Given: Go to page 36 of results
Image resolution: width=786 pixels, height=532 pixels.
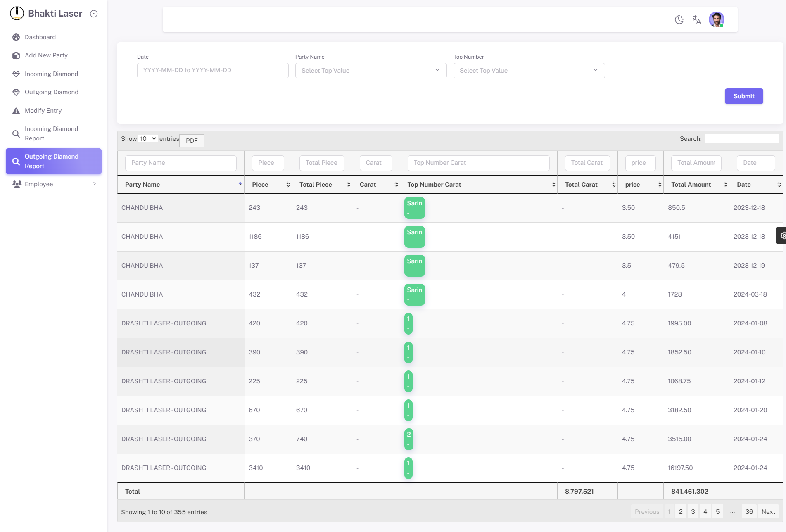Looking at the screenshot, I should click(749, 512).
